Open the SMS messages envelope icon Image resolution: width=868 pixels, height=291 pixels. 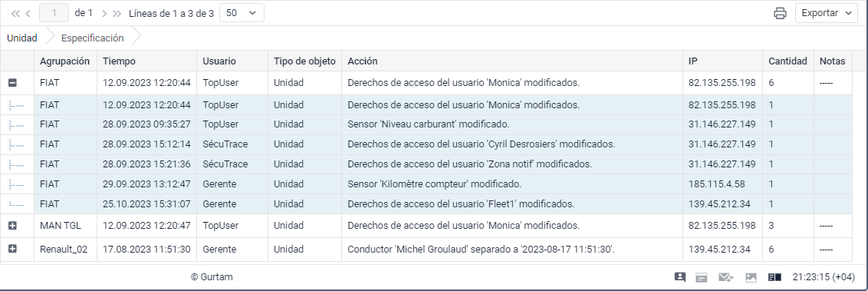(x=725, y=277)
